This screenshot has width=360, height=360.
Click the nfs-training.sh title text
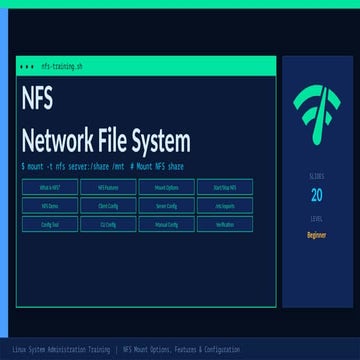point(62,66)
